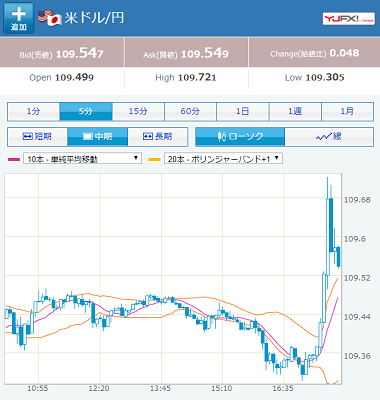The width and height of the screenshot is (380, 400).
Task: Select the 1週 weekly timeframe
Action: click(295, 112)
